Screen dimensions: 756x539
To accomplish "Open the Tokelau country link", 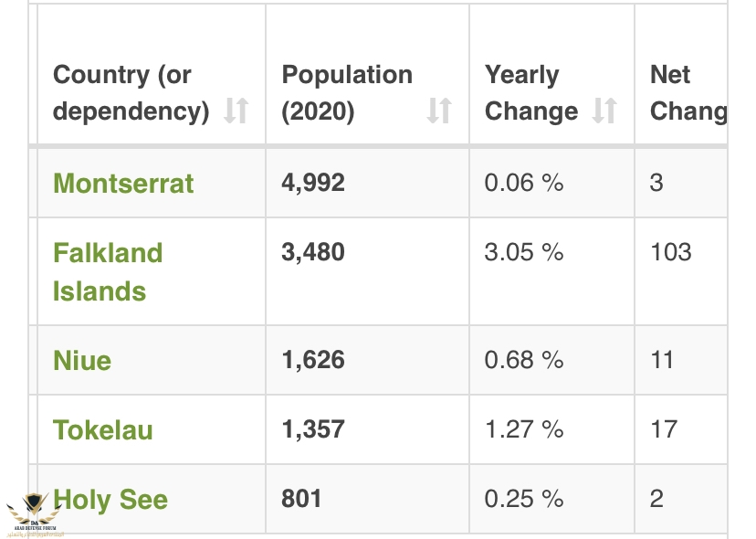I will 102,430.
